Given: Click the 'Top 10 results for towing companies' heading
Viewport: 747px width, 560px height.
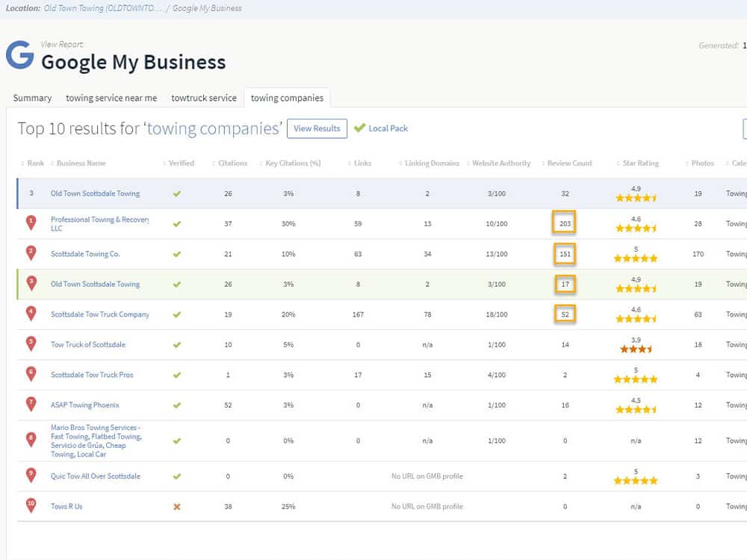Looking at the screenshot, I should coord(149,128).
